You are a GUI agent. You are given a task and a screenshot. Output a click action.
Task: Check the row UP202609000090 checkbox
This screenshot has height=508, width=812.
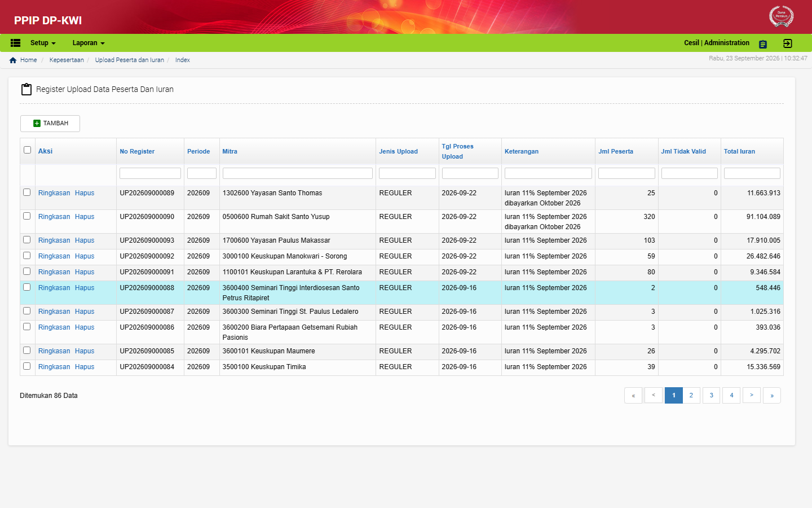click(x=27, y=216)
